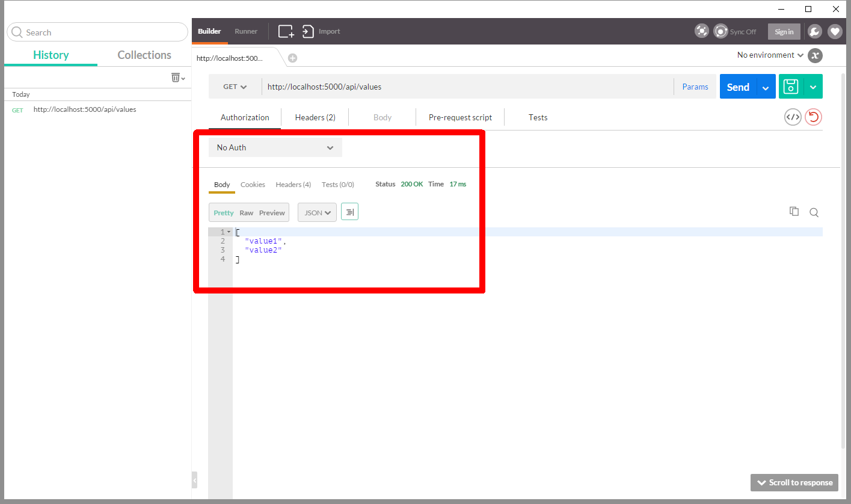Generate code snippet icon
The width and height of the screenshot is (851, 504).
click(x=793, y=117)
